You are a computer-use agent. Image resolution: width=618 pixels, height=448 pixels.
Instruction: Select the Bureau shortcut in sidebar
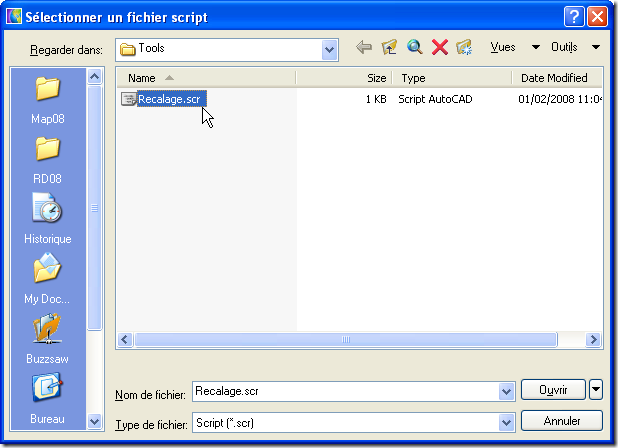[x=48, y=397]
